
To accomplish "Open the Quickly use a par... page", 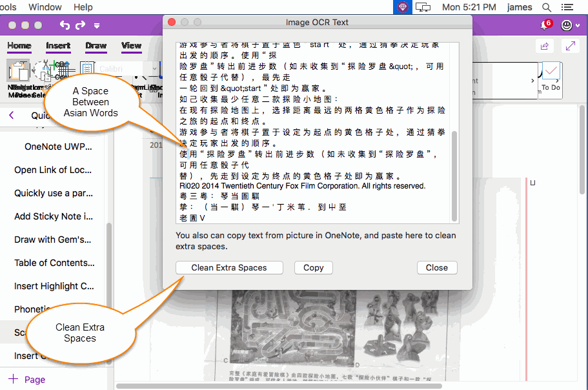I will [54, 193].
